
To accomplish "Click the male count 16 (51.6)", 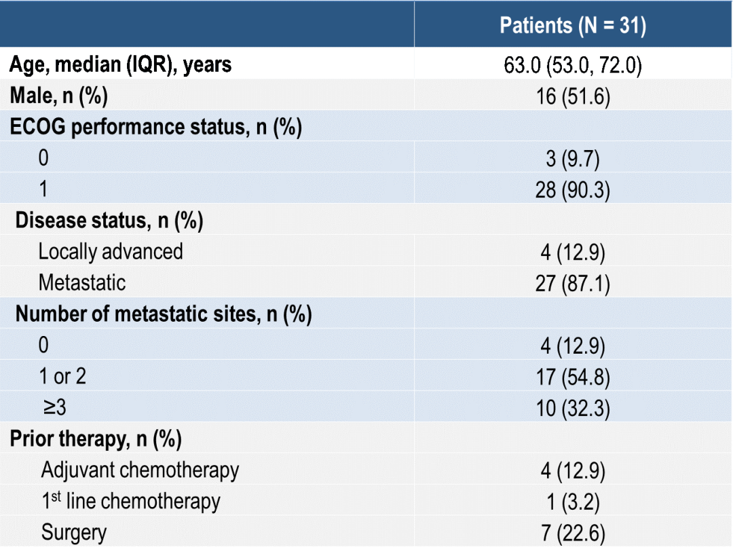I will [x=573, y=96].
